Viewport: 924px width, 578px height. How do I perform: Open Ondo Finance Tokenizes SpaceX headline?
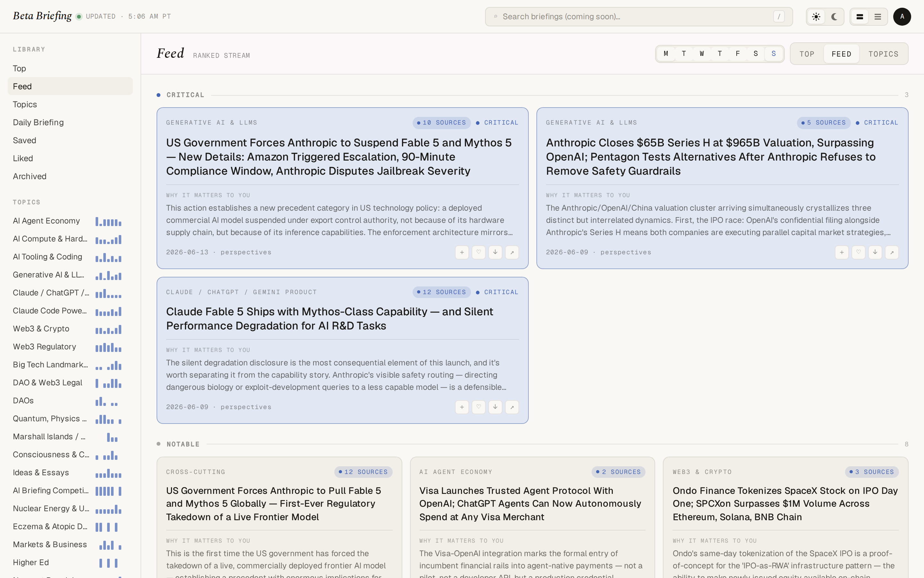point(785,504)
